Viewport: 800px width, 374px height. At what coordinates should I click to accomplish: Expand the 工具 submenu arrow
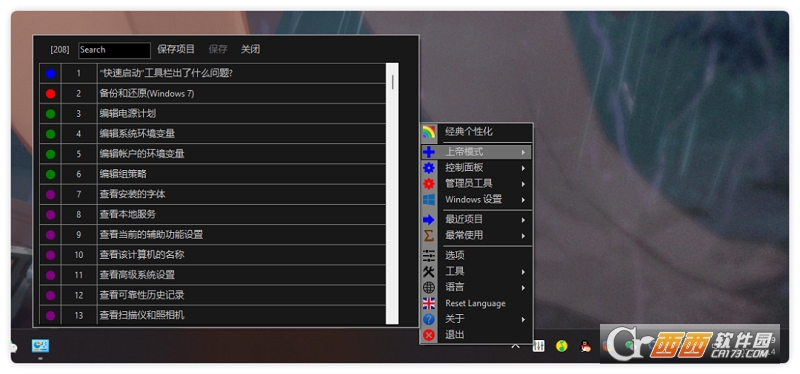coord(523,272)
